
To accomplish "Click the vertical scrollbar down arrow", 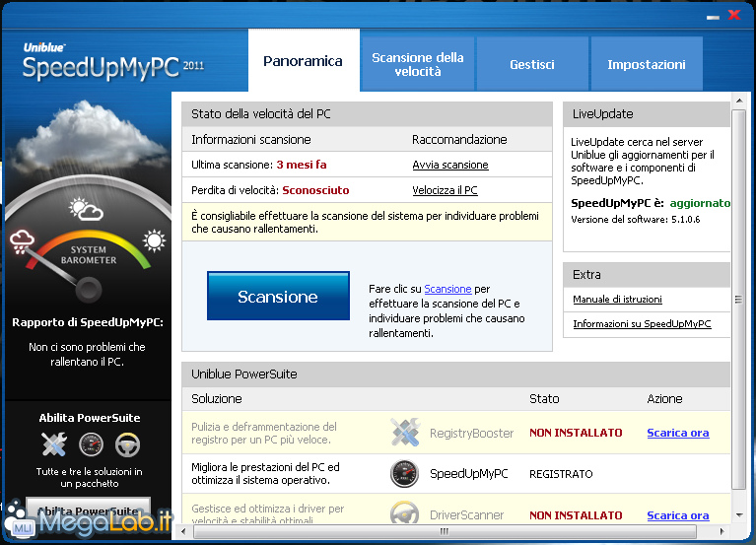I will 739,514.
